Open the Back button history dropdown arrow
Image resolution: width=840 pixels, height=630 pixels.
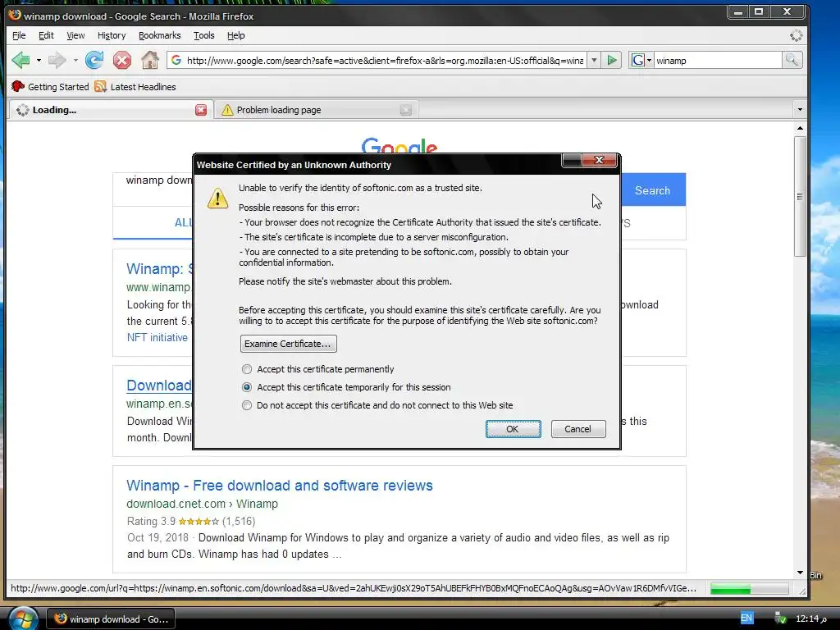pyautogui.click(x=39, y=61)
